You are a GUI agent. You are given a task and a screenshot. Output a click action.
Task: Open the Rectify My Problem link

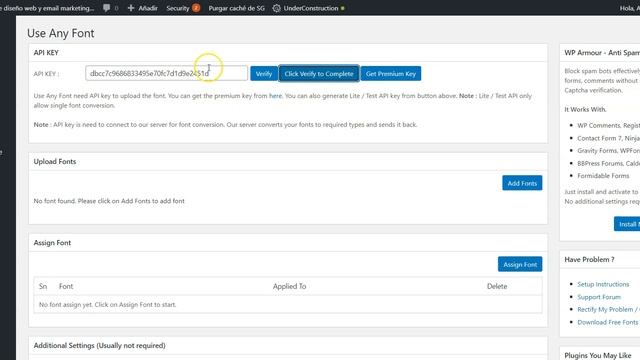point(608,309)
